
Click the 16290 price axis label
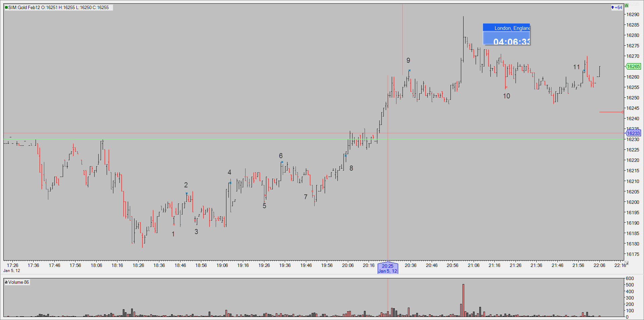point(633,14)
